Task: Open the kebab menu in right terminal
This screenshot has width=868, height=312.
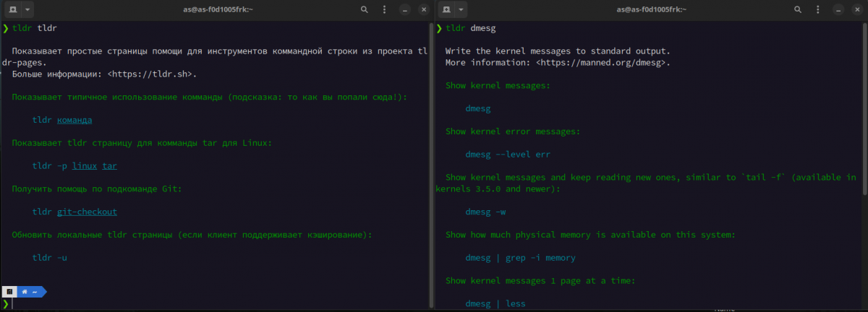Action: [819, 10]
